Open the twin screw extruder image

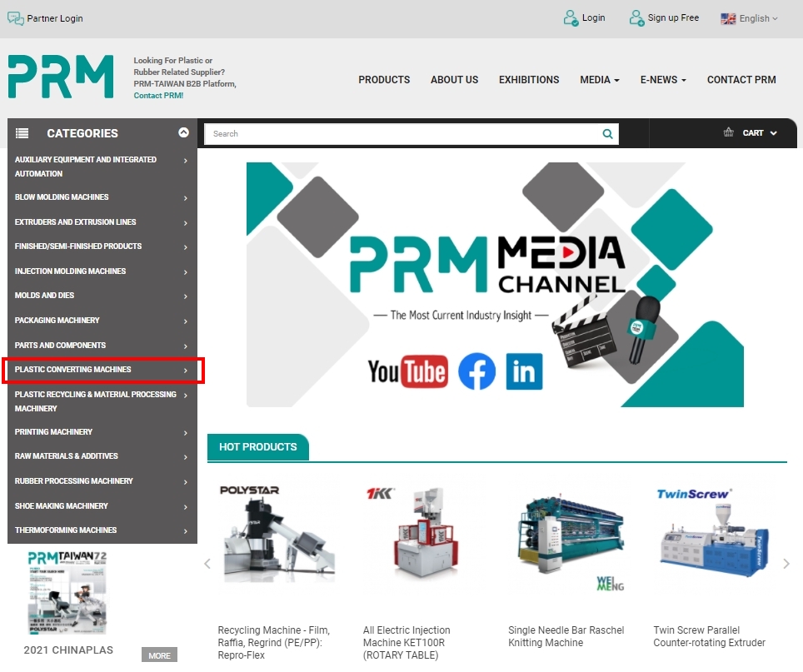[x=715, y=540]
